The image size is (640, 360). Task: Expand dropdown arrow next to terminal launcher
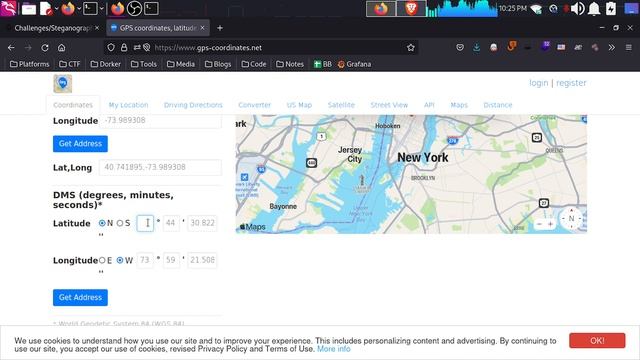point(101,9)
